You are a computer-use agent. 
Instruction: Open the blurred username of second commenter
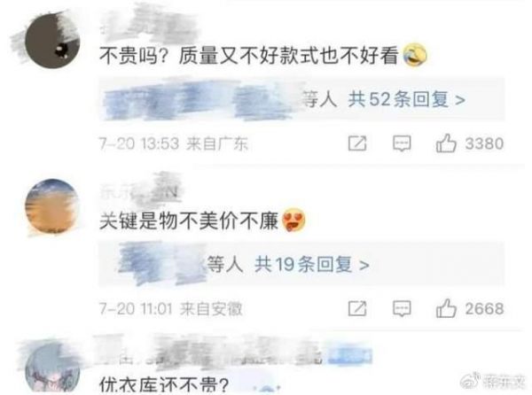pyautogui.click(x=139, y=191)
